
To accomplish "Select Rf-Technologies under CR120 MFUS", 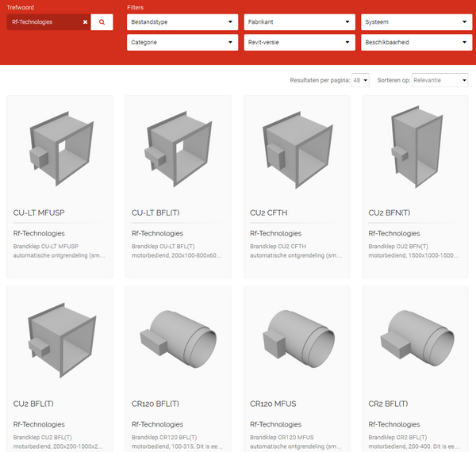I will click(275, 424).
